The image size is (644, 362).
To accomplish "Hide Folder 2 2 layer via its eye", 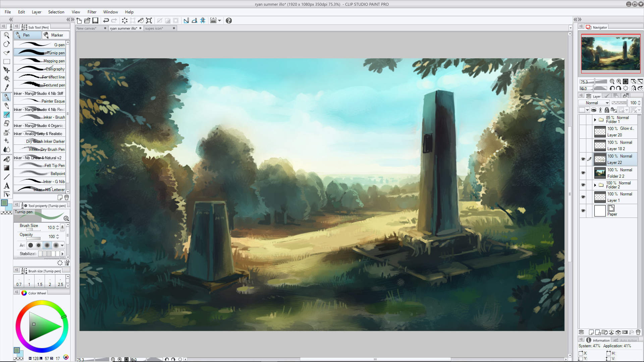I will (x=583, y=173).
